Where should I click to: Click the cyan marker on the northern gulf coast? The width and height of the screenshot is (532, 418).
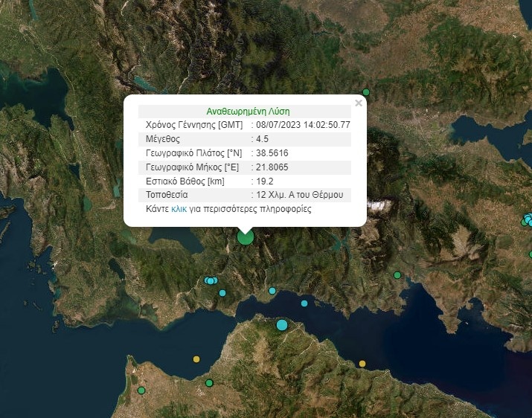tap(272, 291)
